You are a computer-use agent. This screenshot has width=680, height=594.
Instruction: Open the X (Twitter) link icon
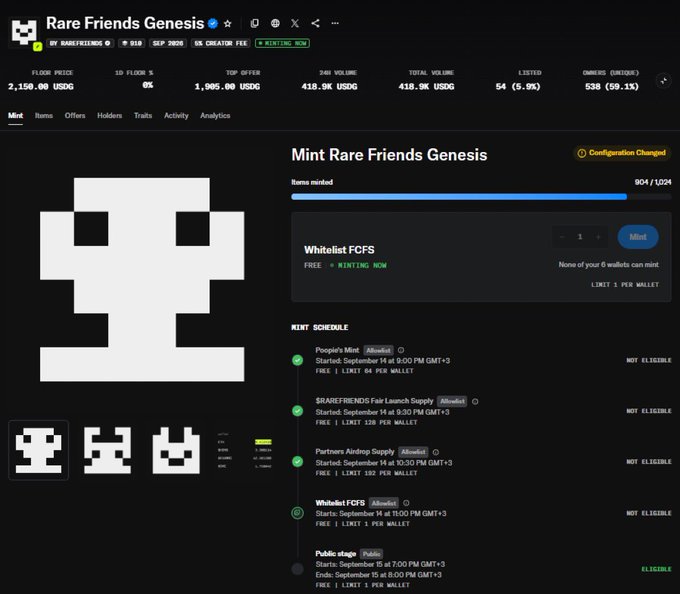coord(295,23)
